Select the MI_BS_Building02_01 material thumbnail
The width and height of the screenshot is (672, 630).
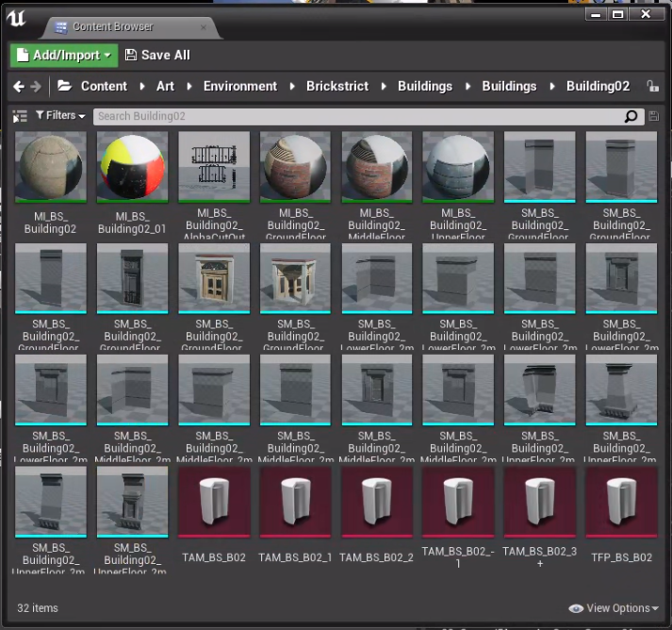[x=132, y=167]
